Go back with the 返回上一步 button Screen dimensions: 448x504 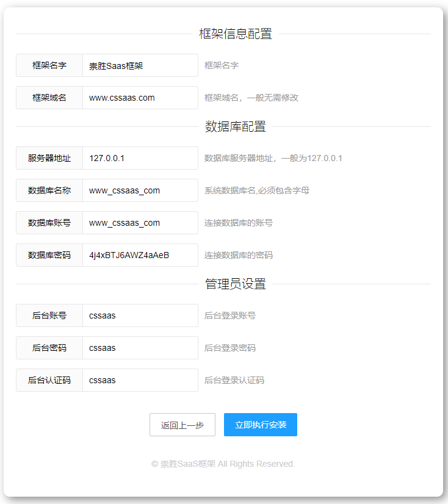182,425
